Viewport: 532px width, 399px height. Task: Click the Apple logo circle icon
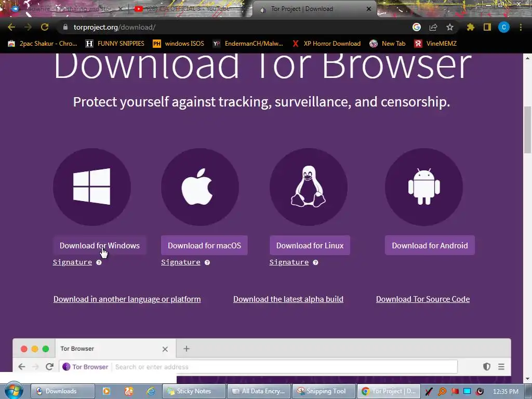200,187
